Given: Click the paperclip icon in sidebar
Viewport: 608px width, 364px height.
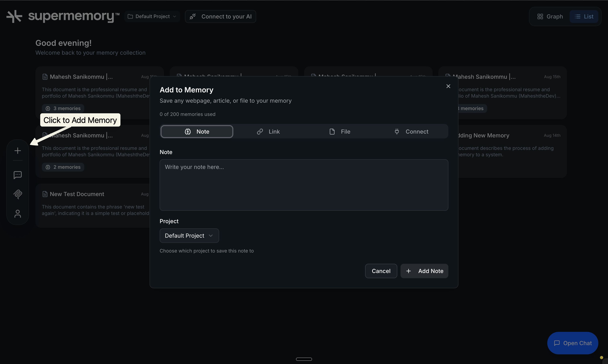Looking at the screenshot, I should [x=18, y=194].
